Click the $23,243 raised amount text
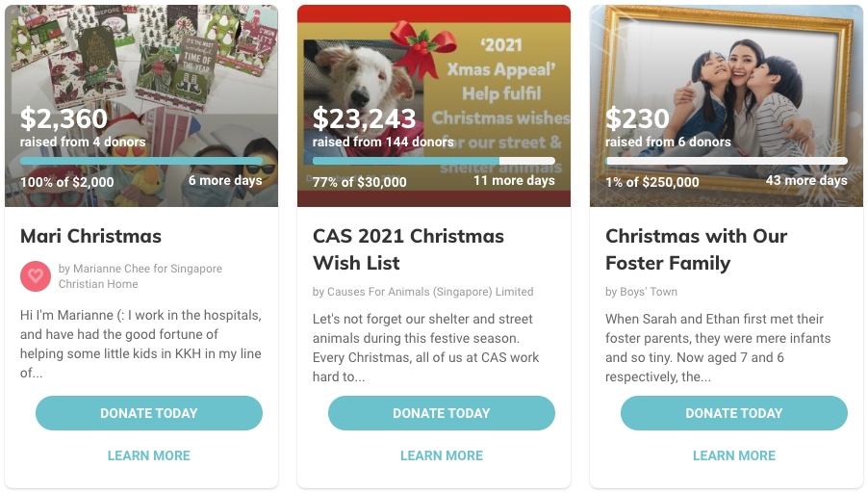The width and height of the screenshot is (868, 493). [x=365, y=119]
